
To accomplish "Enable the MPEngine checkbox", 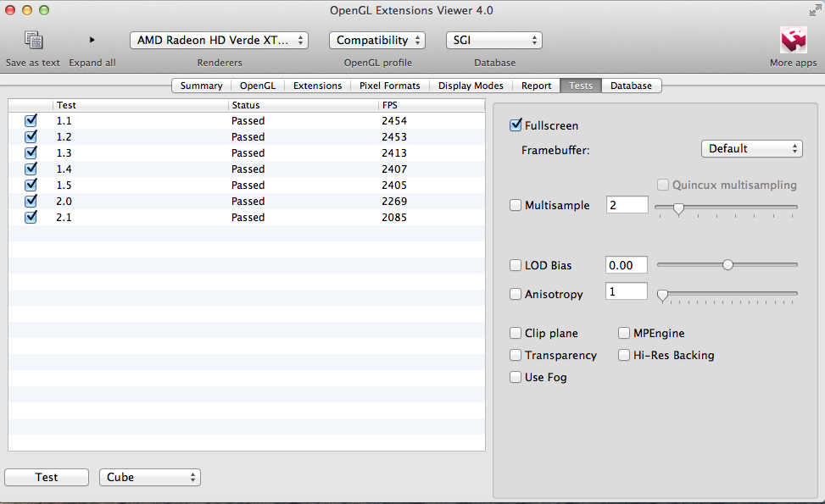I will [624, 333].
